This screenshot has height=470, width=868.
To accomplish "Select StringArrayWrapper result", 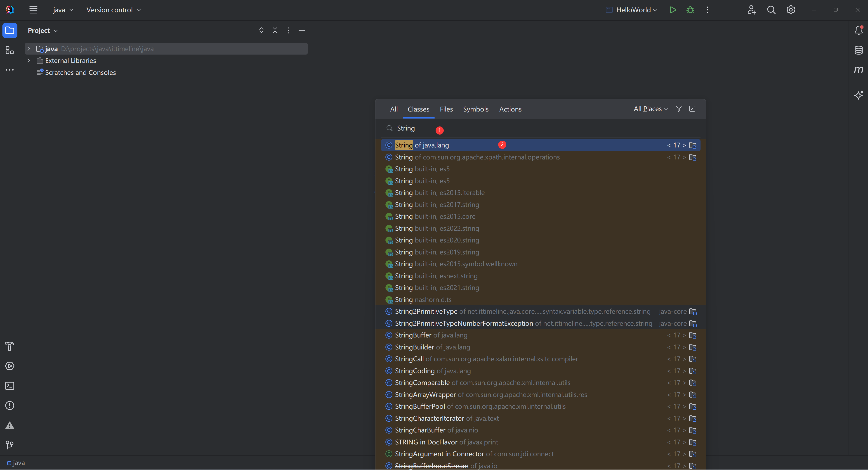I will coord(540,394).
